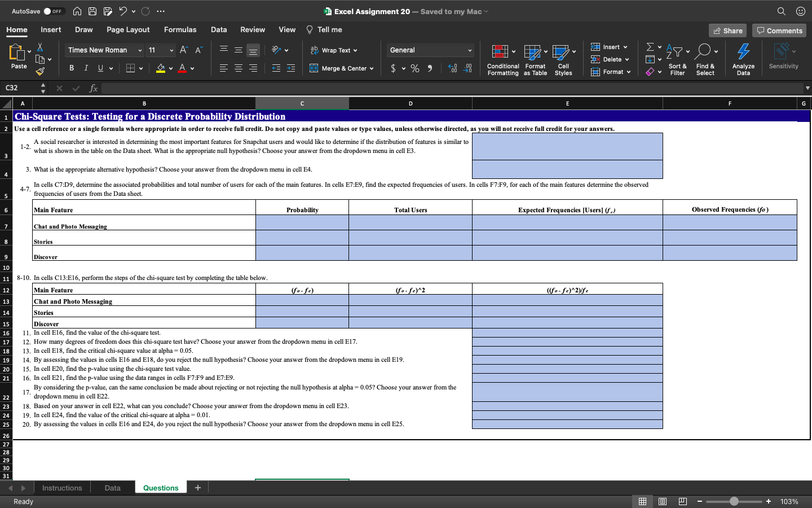Click the Paste clipboard icon
The image size is (812, 508).
coord(17,52)
